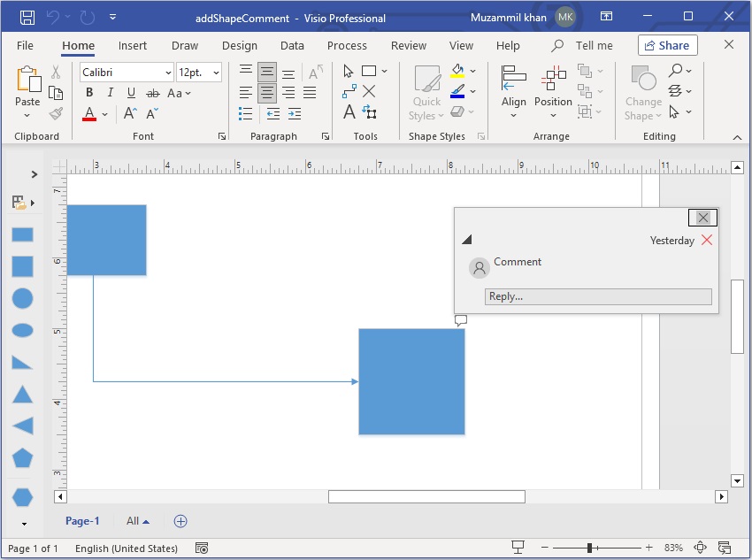
Task: Switch to the Design ribbon tab
Action: click(x=239, y=45)
